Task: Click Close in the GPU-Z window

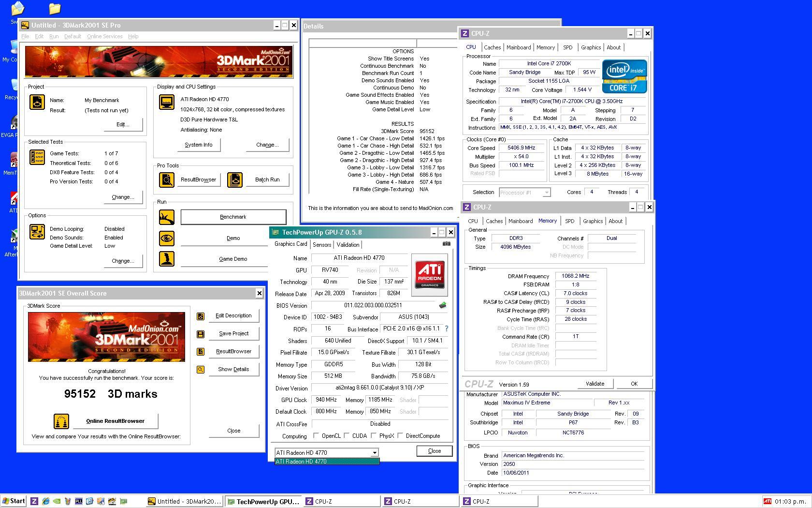Action: coord(435,451)
